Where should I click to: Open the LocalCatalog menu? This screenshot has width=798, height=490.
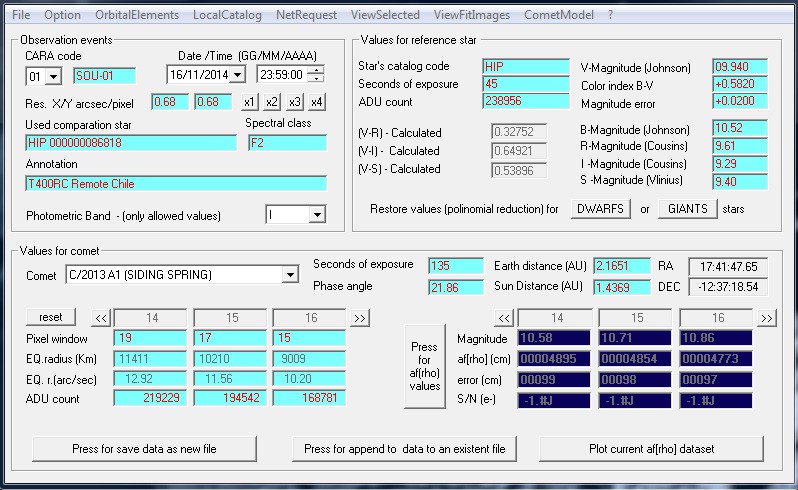click(227, 15)
